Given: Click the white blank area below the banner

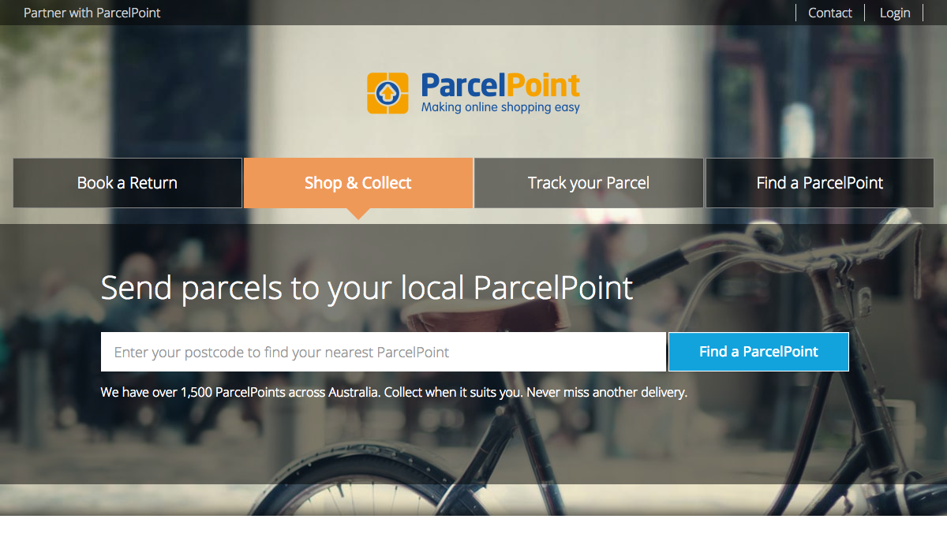Looking at the screenshot, I should pos(473,538).
